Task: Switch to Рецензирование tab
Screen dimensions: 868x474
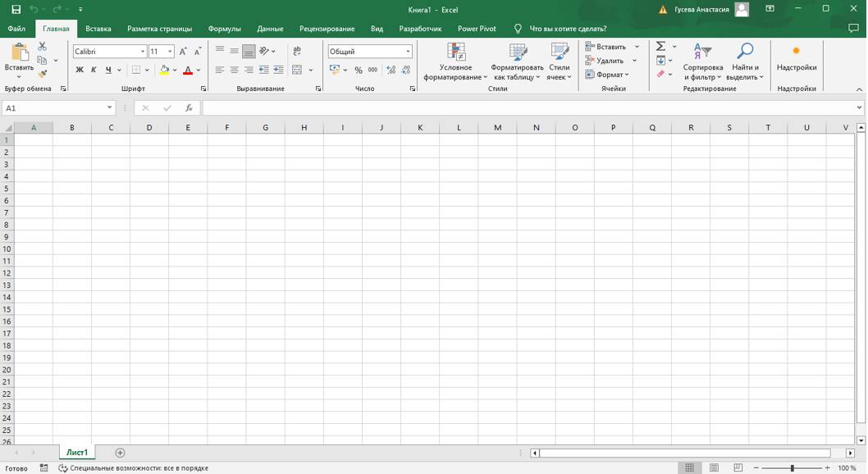Action: 327,28
